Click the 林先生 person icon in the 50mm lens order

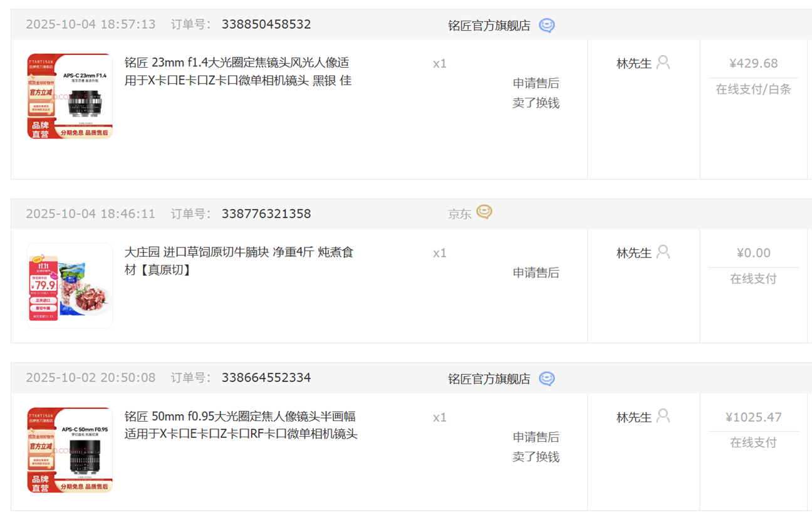[663, 416]
